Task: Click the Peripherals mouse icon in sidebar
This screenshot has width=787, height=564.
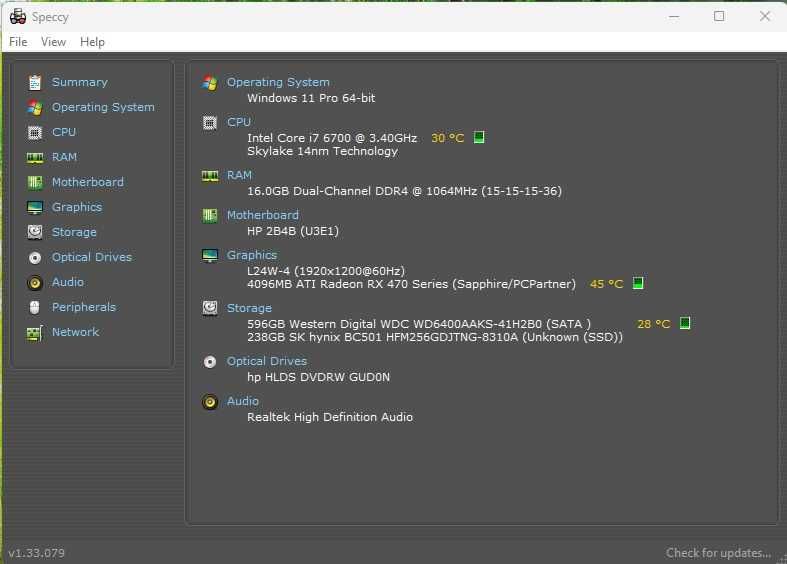Action: click(35, 307)
